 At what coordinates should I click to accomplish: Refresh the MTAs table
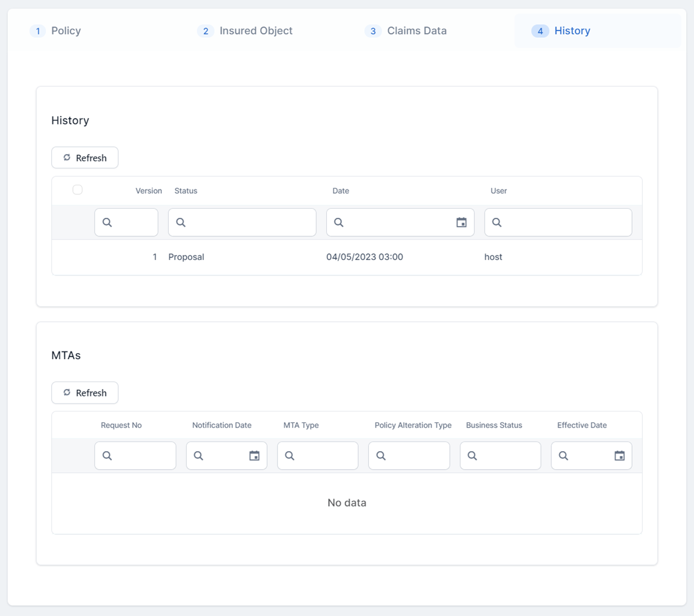coord(85,393)
